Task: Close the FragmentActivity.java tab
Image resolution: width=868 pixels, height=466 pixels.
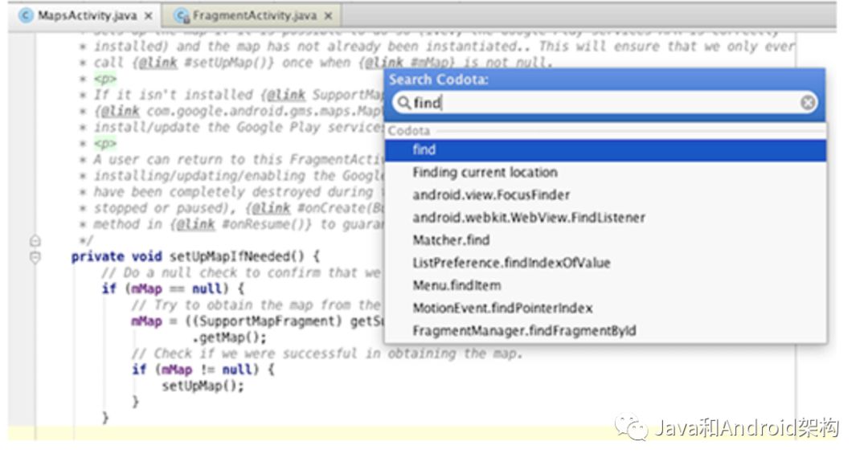Action: click(328, 16)
